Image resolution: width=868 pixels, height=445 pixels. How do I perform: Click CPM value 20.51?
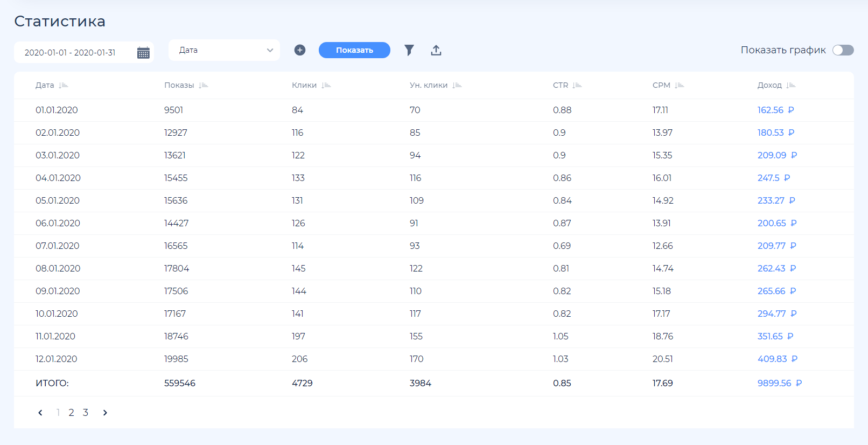(663, 359)
